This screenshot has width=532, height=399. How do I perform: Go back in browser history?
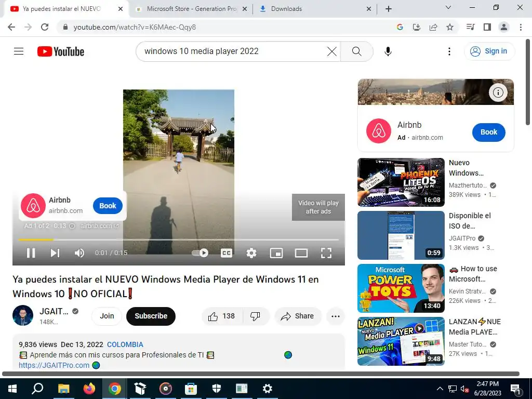click(x=11, y=27)
